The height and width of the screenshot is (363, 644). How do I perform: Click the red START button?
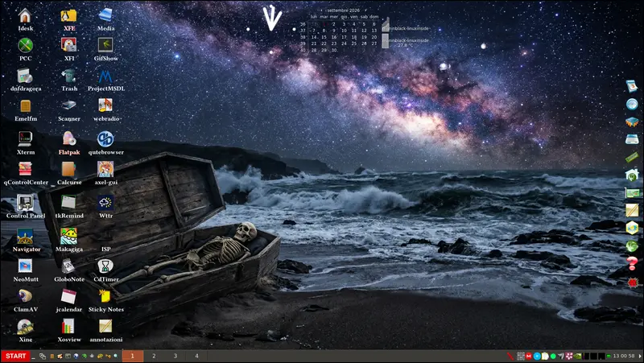click(x=15, y=356)
